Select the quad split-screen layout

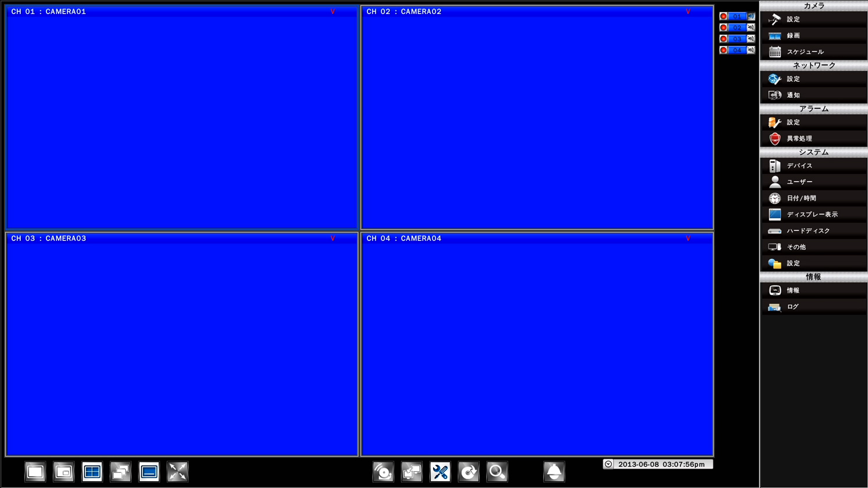pos(92,472)
